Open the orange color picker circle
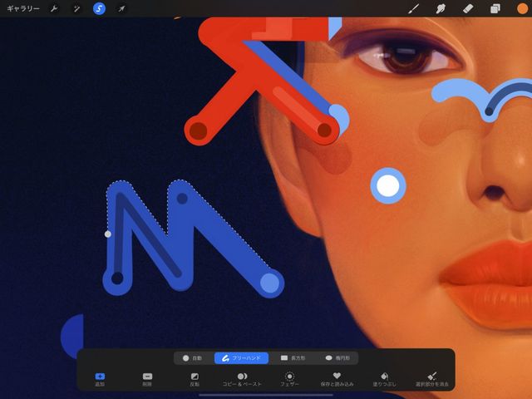532x399 pixels. point(522,8)
